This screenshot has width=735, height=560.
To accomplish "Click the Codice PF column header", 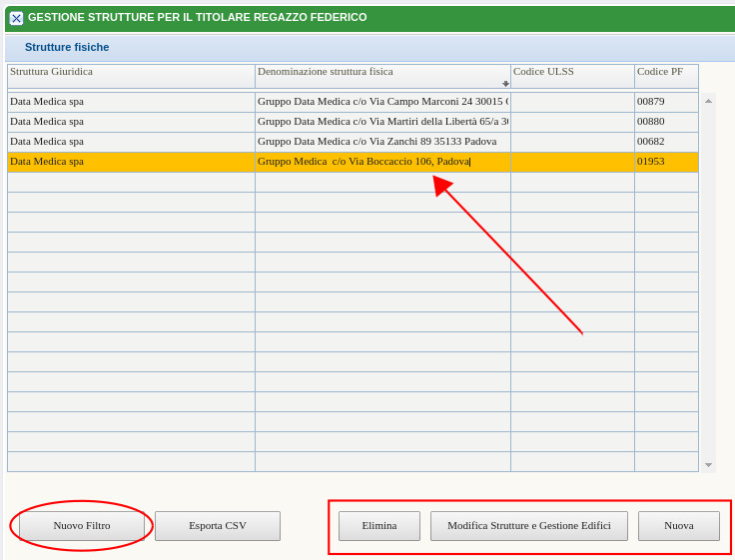I will pos(666,72).
